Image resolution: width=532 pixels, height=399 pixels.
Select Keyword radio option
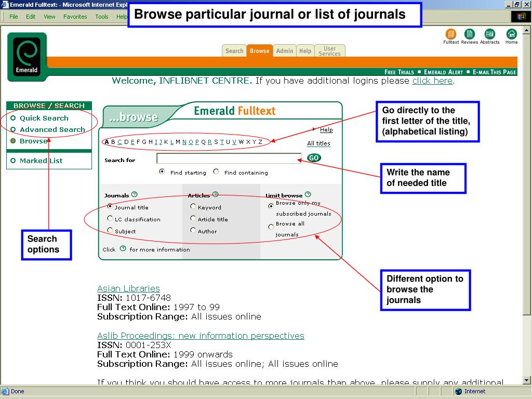193,206
